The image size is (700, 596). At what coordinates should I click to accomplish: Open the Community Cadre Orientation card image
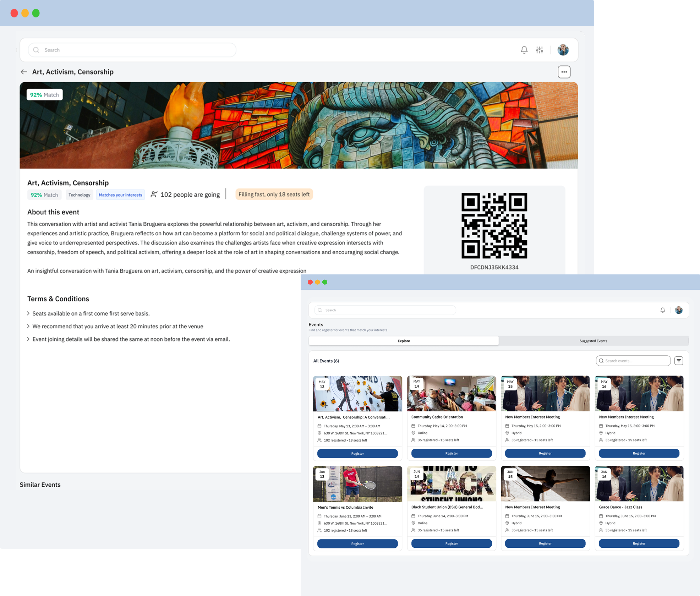tap(452, 393)
